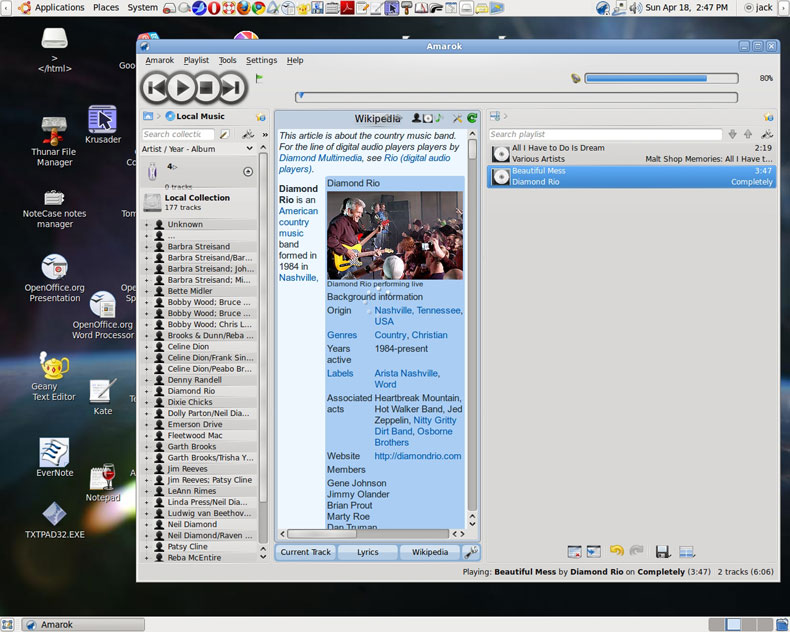Seek within the track progress bar
This screenshot has height=632, width=790.
click(516, 97)
